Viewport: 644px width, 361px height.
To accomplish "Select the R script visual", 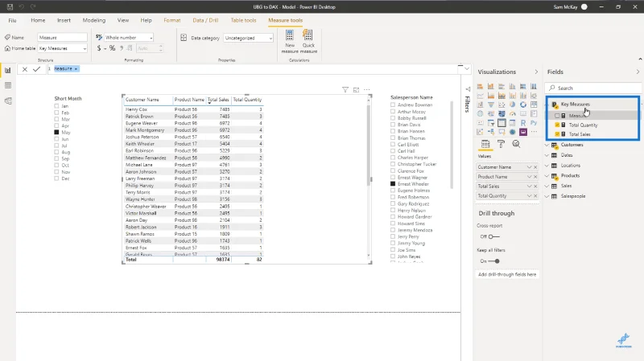I will tap(523, 123).
